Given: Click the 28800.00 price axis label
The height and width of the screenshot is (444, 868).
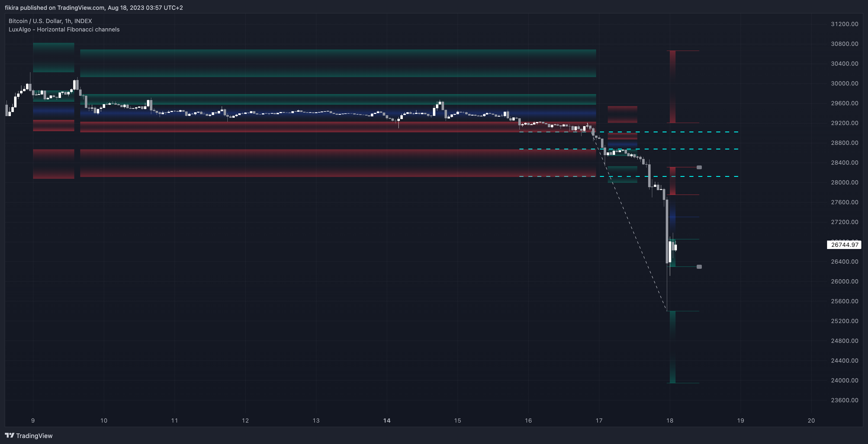Looking at the screenshot, I should pos(844,143).
